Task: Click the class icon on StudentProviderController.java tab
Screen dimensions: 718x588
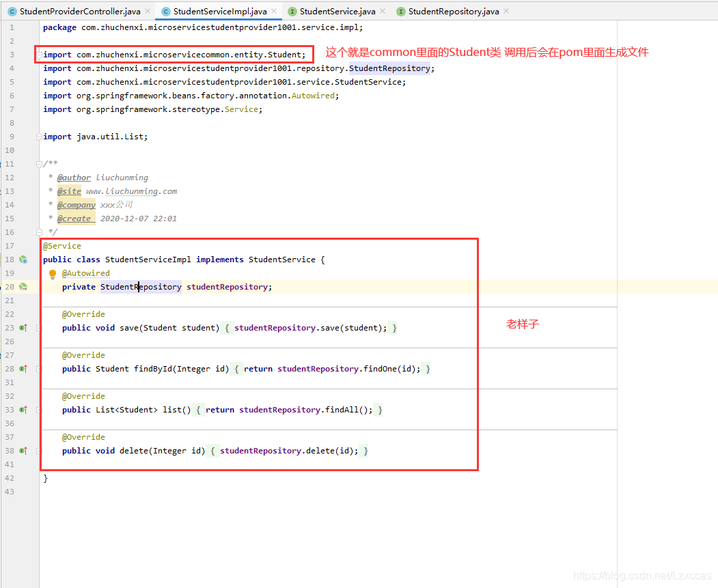Action: pyautogui.click(x=12, y=12)
